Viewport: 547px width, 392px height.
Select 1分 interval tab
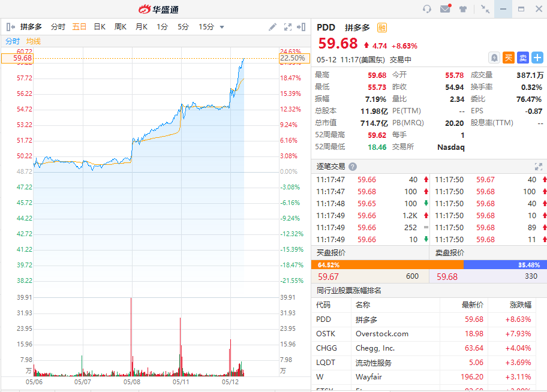point(162,27)
